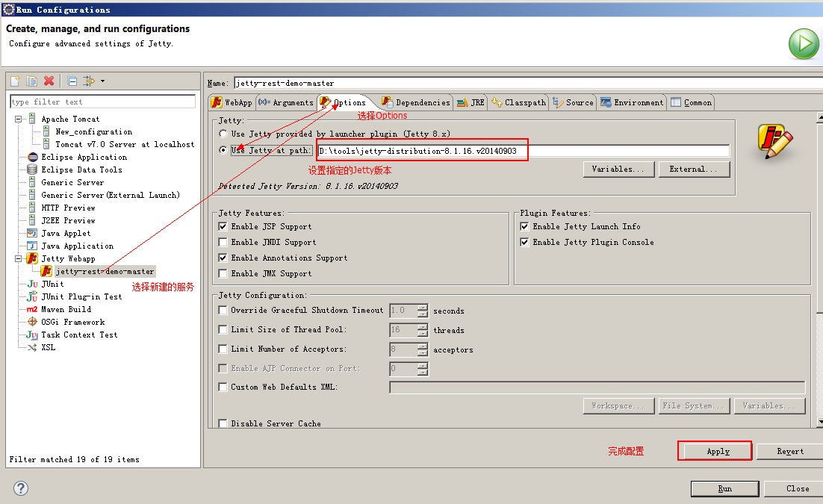Enable Custom Web Defaults XML checkbox

223,387
